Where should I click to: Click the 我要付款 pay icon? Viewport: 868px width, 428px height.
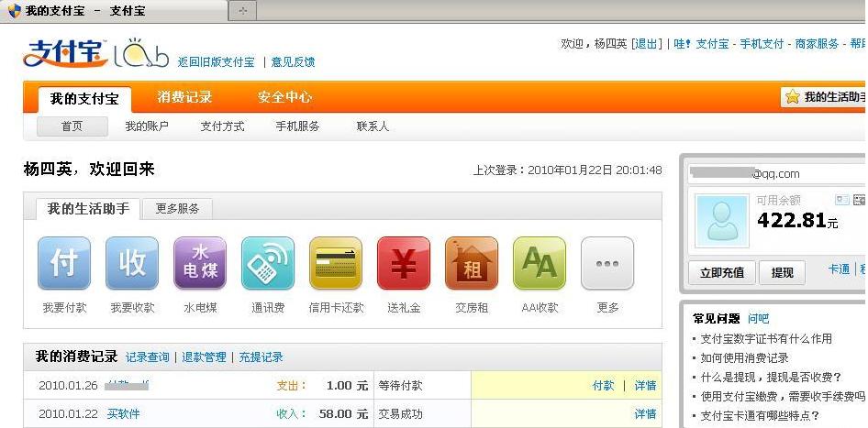[64, 263]
